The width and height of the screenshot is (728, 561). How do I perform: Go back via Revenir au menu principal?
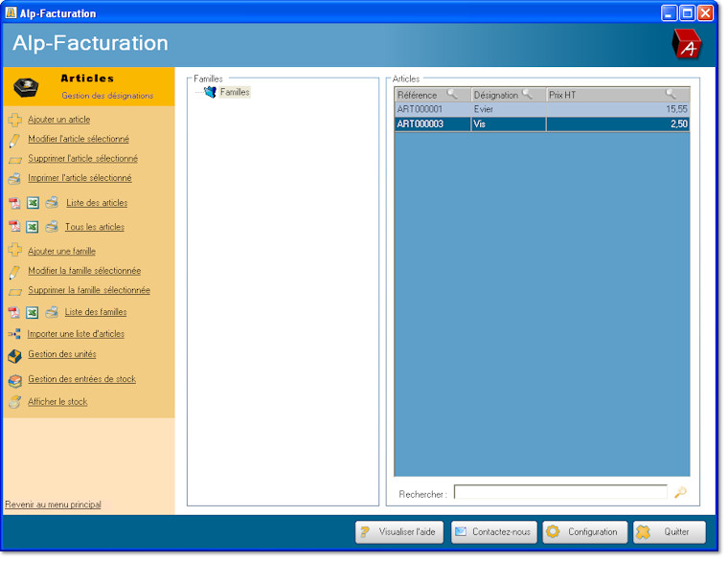click(53, 505)
